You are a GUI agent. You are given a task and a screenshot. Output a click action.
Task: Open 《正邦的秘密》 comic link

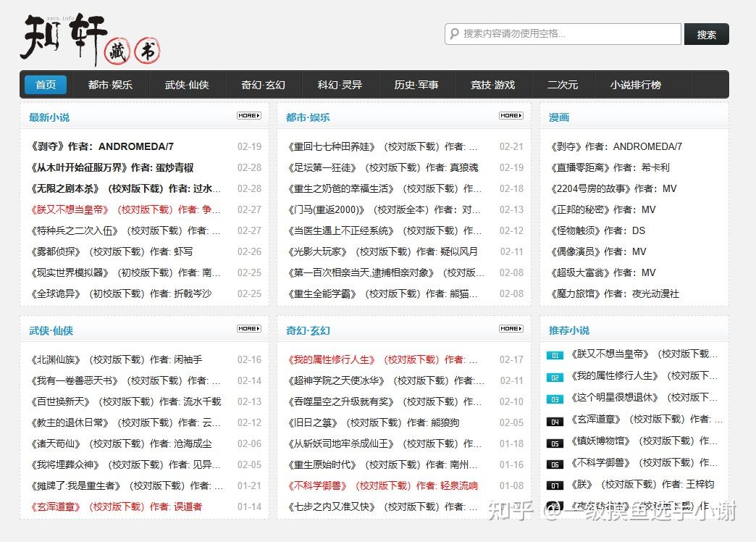click(603, 210)
